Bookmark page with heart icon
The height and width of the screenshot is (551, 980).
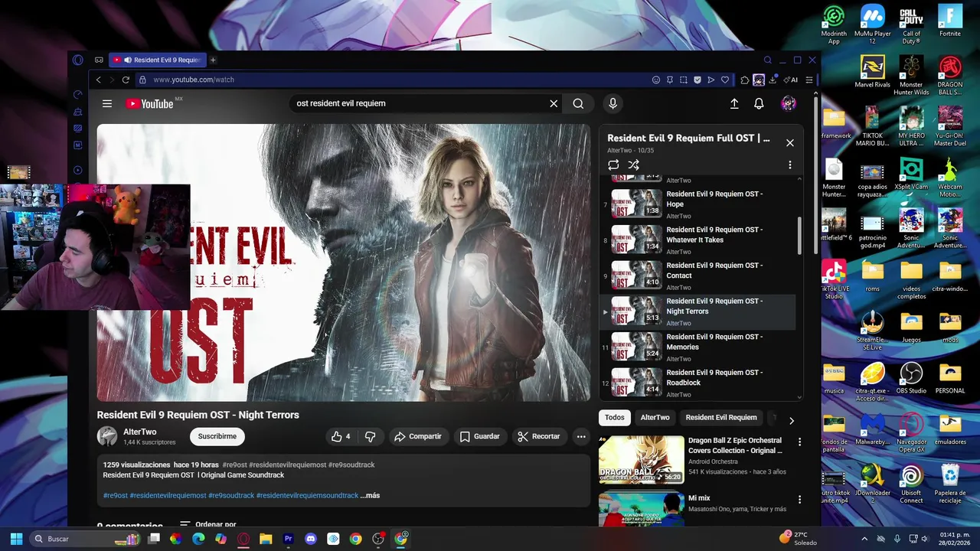[x=725, y=80]
